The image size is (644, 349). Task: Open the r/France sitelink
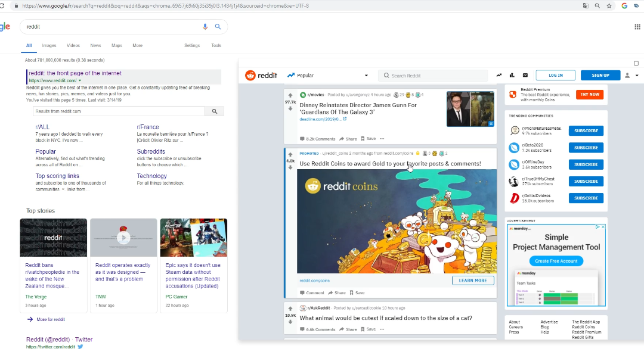point(147,127)
